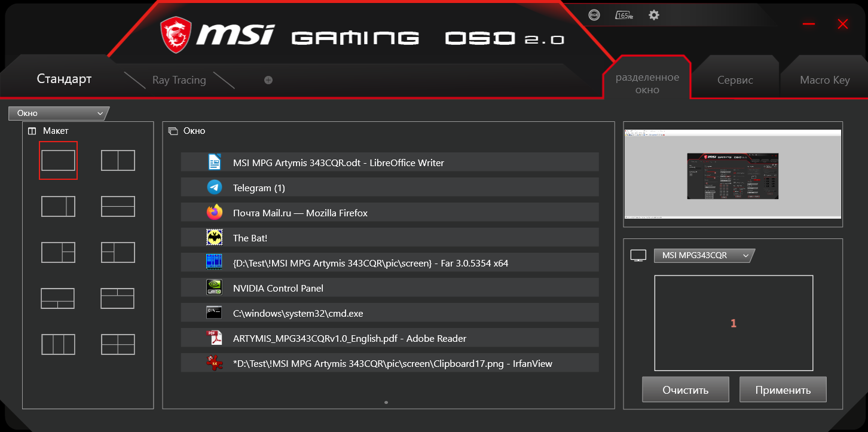This screenshot has height=432, width=868.
Task: Open the Окно dropdown
Action: 59,114
